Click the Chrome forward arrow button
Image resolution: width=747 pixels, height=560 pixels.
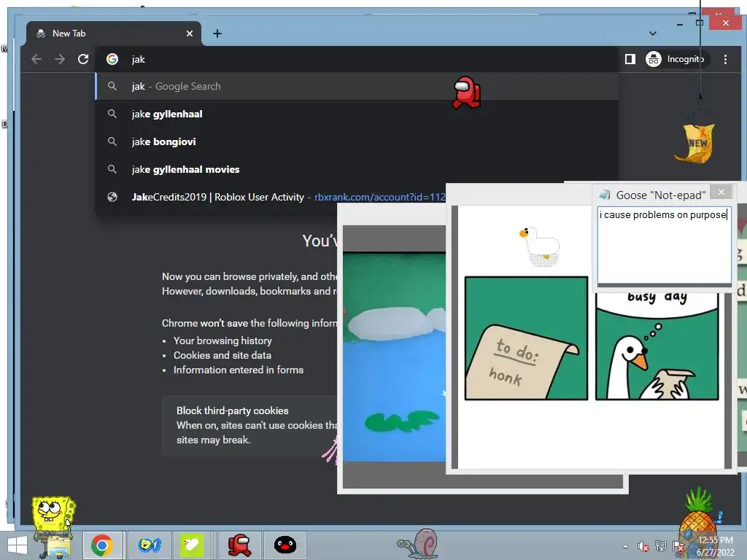point(60,59)
